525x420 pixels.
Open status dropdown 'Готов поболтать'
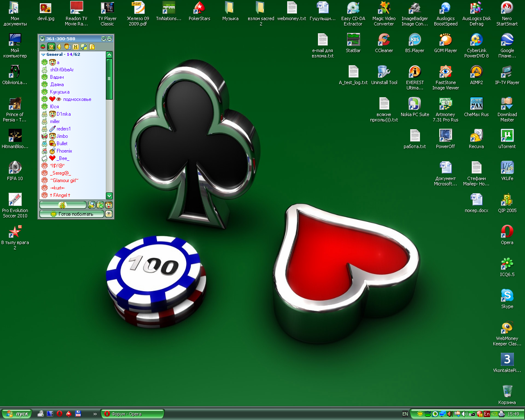coord(72,214)
